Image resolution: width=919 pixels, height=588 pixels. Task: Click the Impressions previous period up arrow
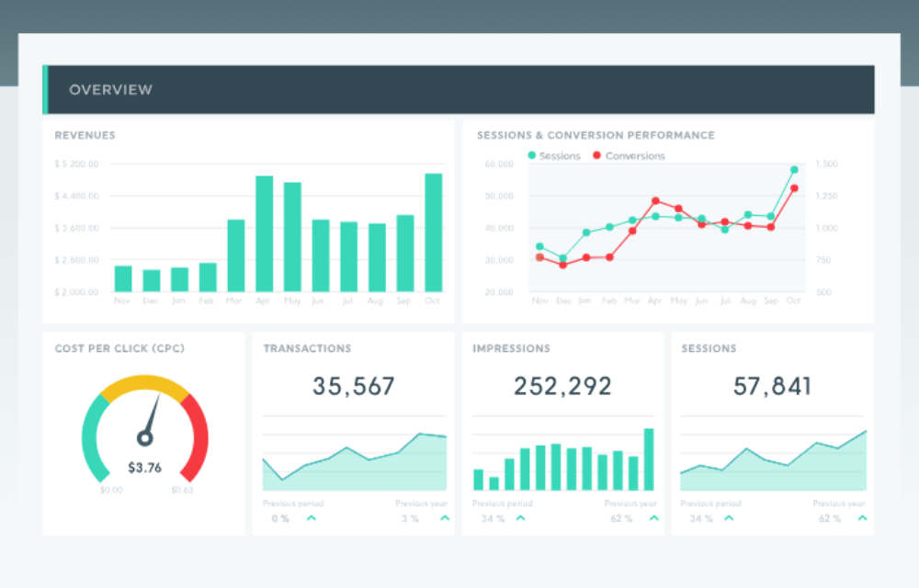click(x=520, y=518)
